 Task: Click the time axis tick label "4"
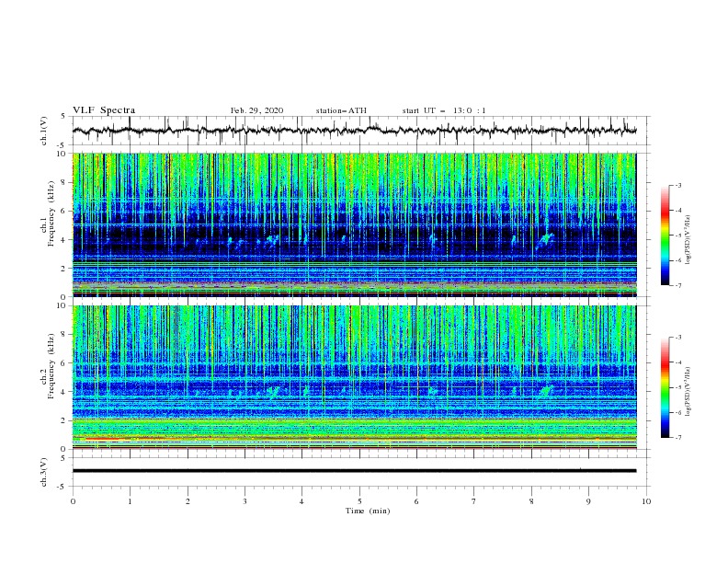click(x=302, y=501)
